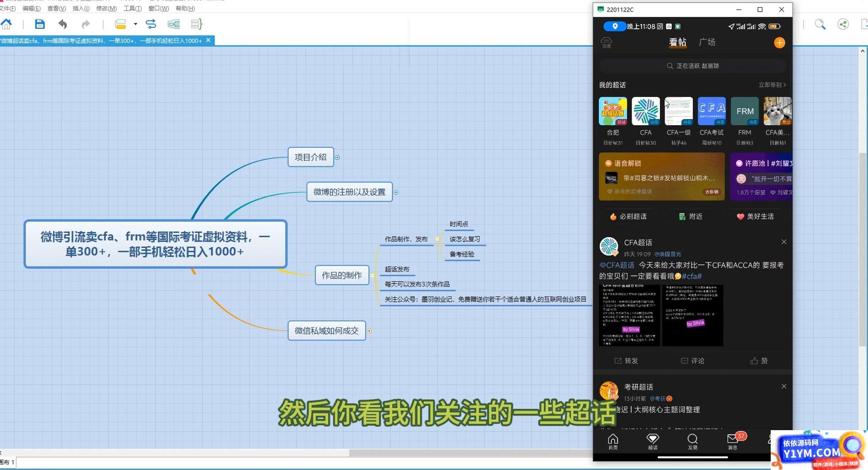868x470 pixels.
Task: Tap the 必刷超话 button
Action: (628, 216)
